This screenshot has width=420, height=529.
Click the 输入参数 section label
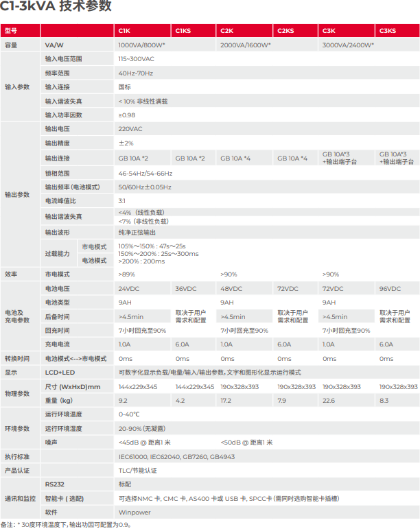click(17, 86)
